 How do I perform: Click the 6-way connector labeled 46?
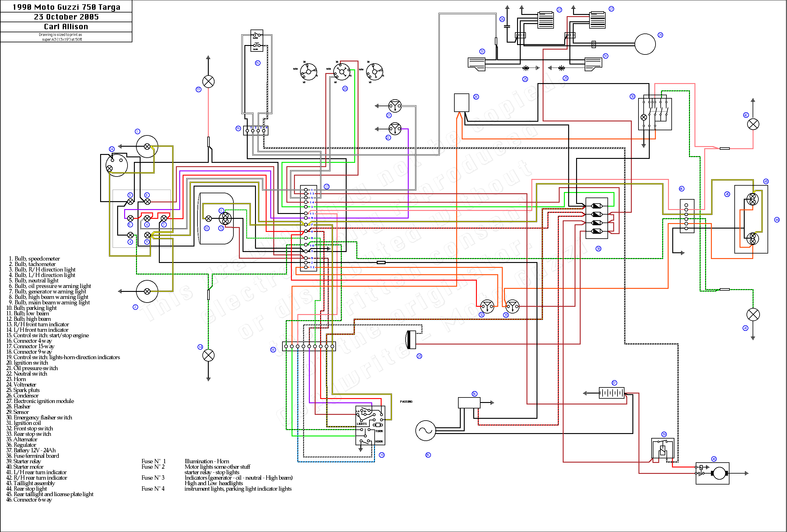tap(687, 216)
